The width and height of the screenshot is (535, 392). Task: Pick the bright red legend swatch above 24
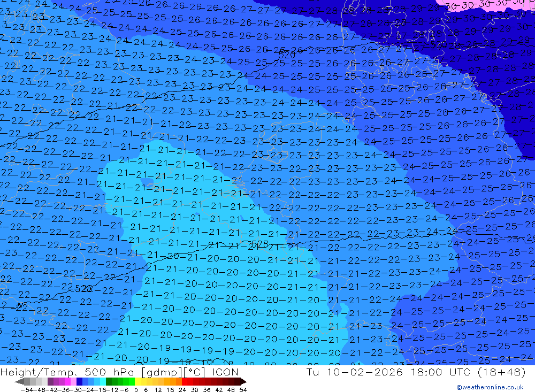coord(185,381)
